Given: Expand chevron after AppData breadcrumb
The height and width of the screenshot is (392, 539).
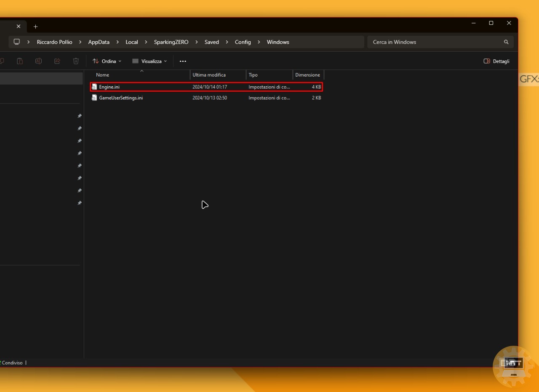Looking at the screenshot, I should [117, 42].
